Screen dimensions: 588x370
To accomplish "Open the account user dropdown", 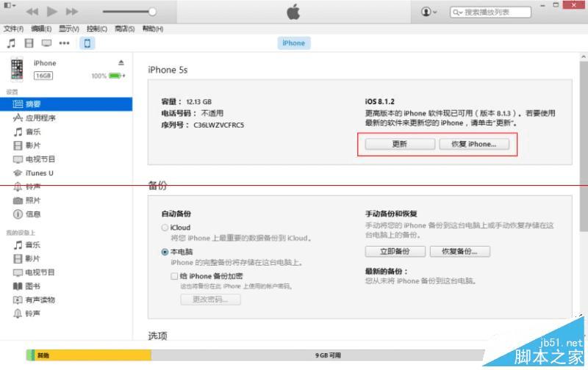I will tap(429, 12).
